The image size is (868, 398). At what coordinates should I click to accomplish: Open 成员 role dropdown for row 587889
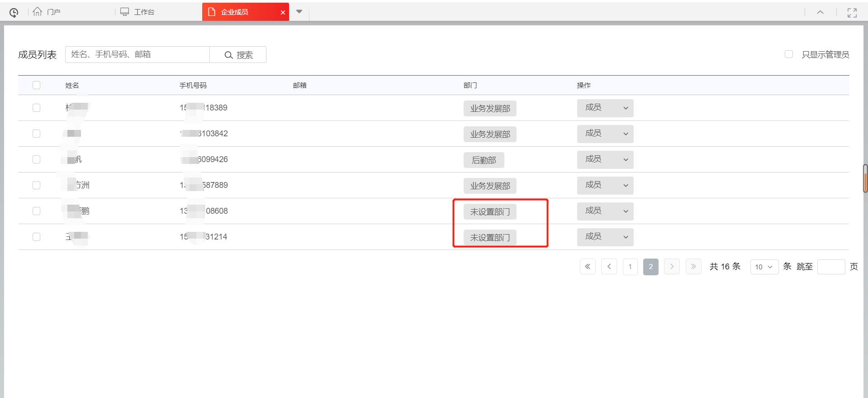point(605,186)
